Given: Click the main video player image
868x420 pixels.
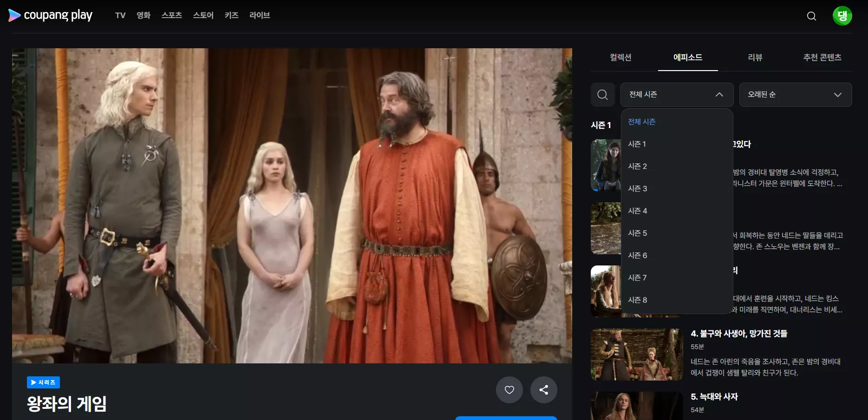Looking at the screenshot, I should [x=292, y=206].
